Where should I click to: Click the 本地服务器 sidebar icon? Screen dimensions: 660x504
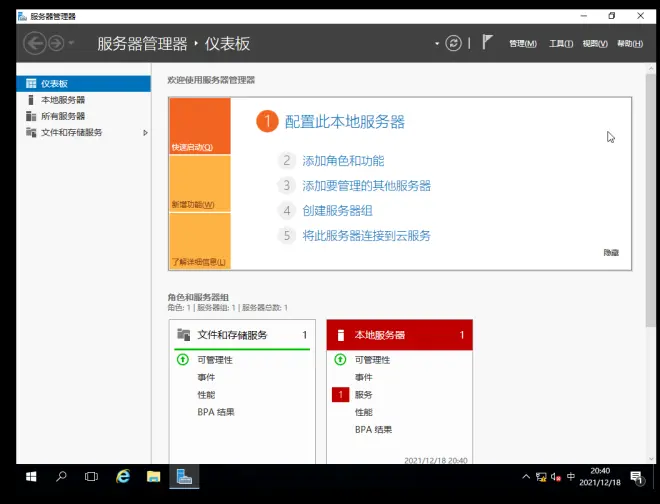tap(31, 100)
